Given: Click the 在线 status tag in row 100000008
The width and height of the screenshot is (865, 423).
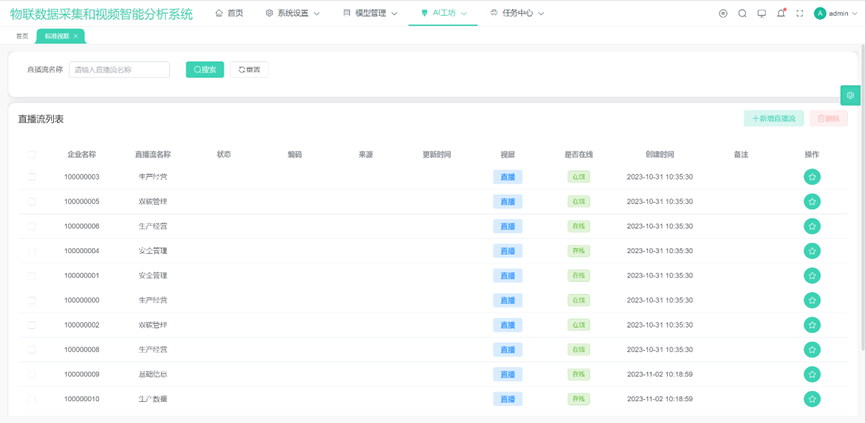Looking at the screenshot, I should pos(579,350).
